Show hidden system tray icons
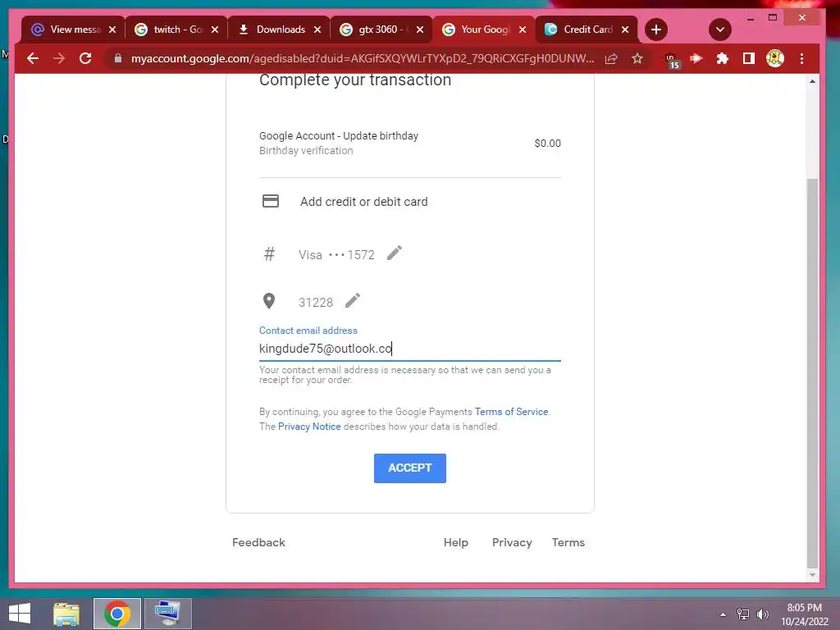 (723, 614)
